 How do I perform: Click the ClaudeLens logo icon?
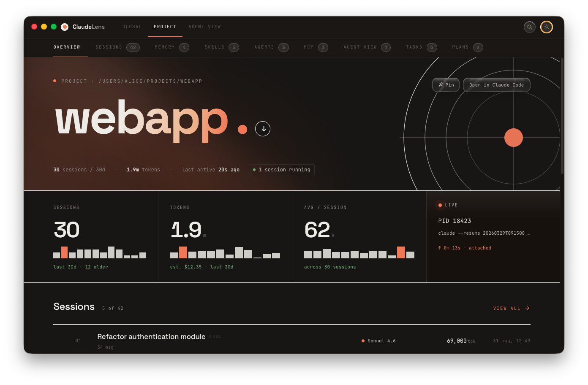pos(65,27)
